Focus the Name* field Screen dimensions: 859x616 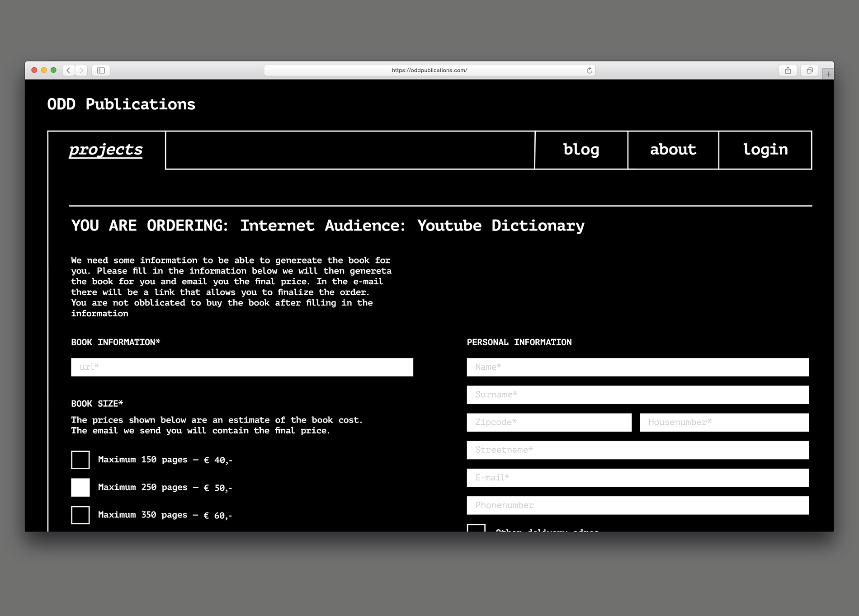click(x=638, y=367)
